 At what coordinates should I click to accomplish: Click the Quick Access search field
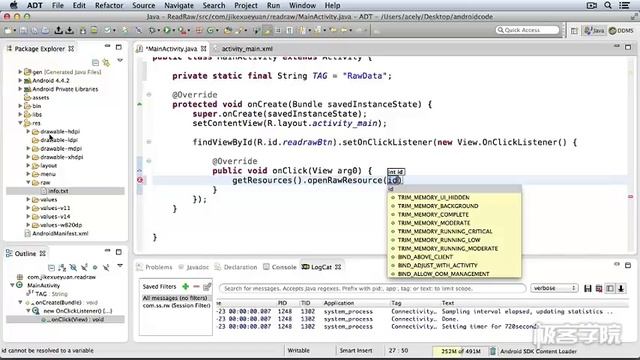click(527, 30)
